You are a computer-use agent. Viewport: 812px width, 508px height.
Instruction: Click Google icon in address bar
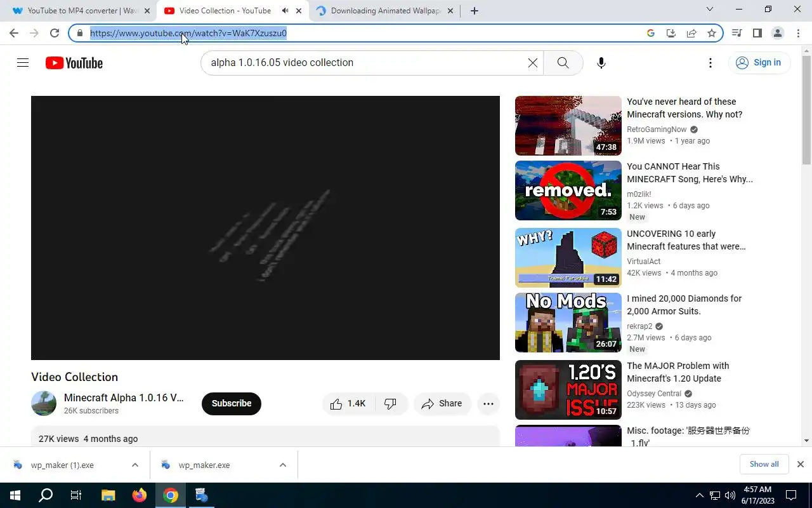(651, 33)
